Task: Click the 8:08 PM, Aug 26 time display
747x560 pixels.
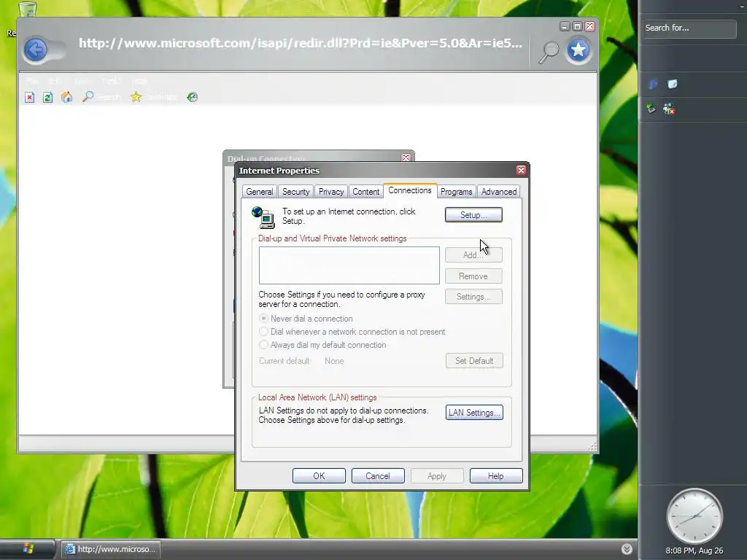Action: 694,551
